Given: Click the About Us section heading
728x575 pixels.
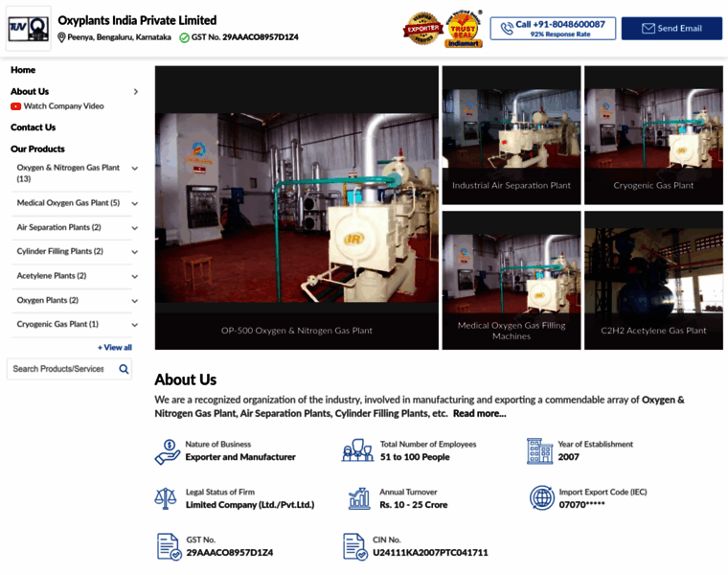Looking at the screenshot, I should [x=185, y=379].
